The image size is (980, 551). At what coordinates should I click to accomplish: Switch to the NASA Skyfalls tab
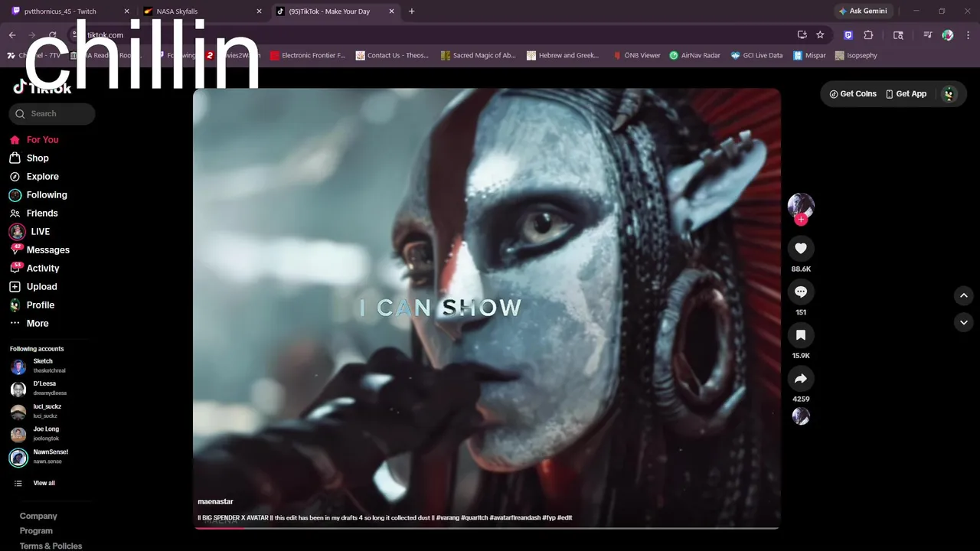202,11
